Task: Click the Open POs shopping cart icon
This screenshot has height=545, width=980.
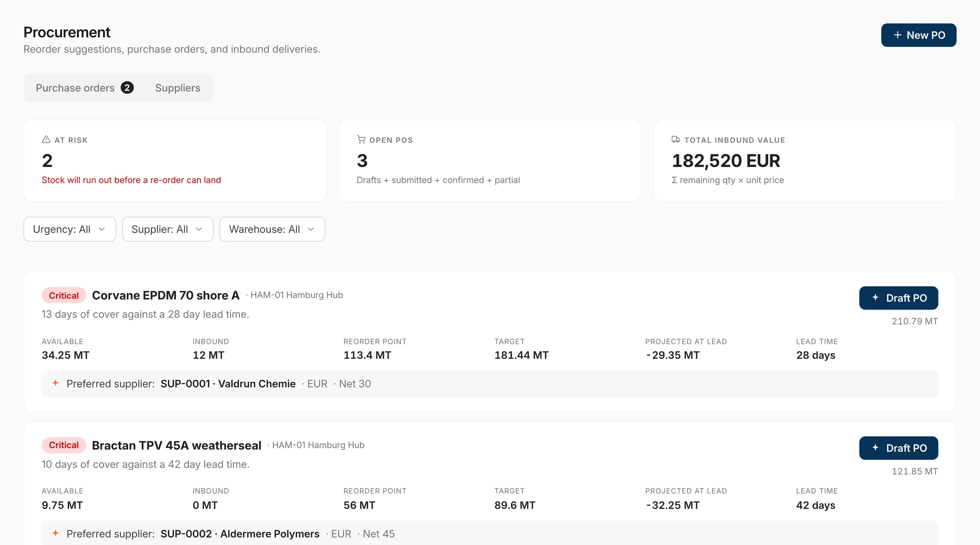Action: (361, 139)
